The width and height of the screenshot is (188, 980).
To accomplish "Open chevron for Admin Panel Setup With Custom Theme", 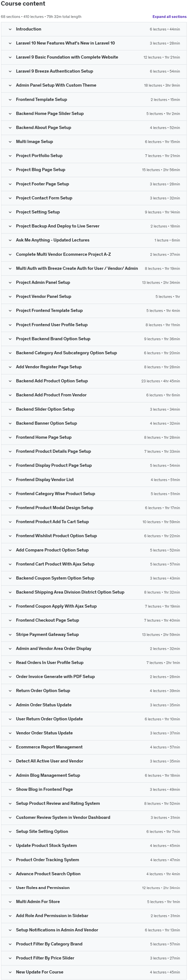I will [10, 86].
